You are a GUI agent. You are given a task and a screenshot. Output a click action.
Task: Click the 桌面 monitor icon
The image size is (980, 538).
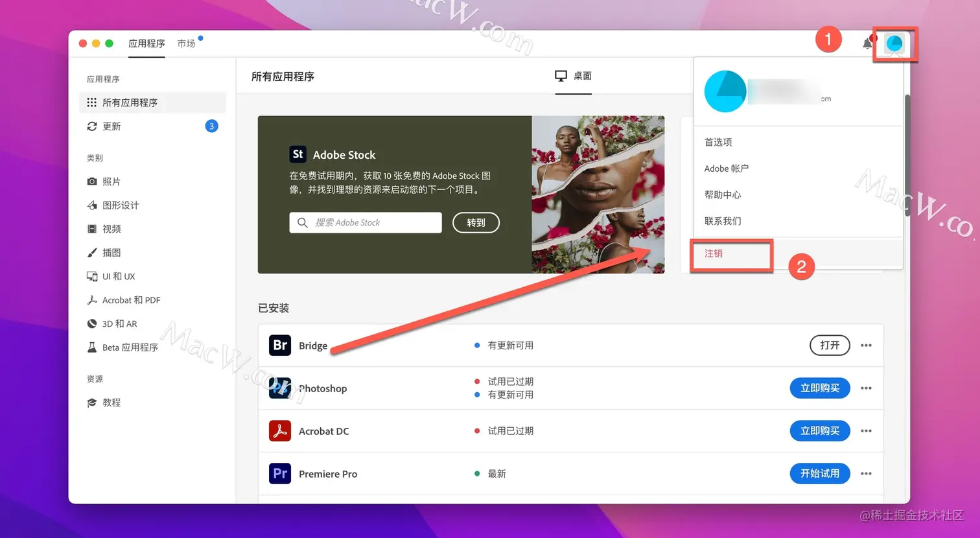(x=561, y=76)
